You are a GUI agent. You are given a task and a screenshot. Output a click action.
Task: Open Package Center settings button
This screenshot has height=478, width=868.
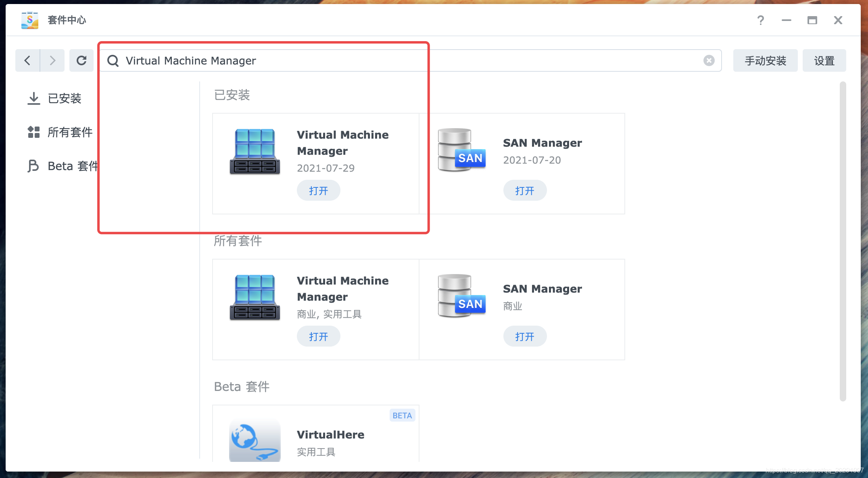point(824,61)
